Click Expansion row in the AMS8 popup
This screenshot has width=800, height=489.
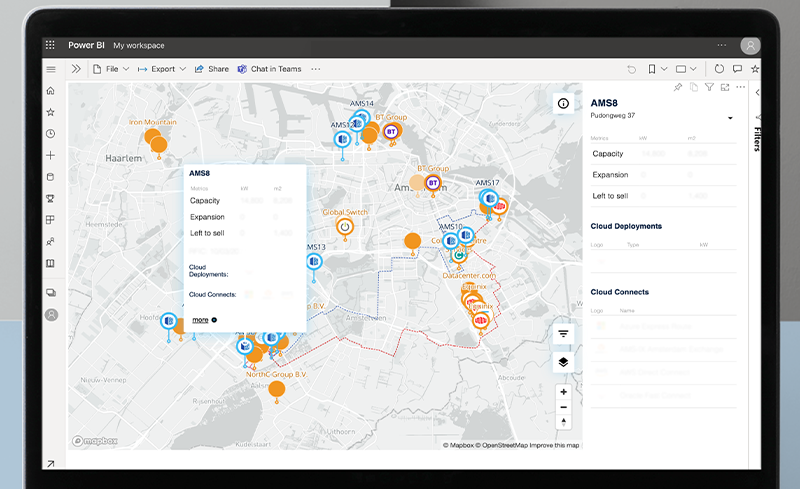click(x=242, y=217)
